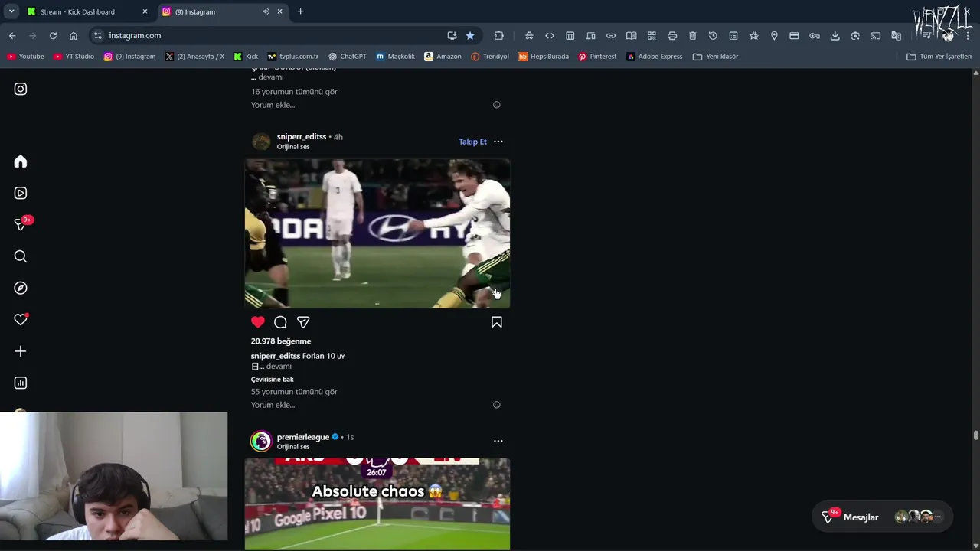Open tab search dropdown arrow

click(x=11, y=11)
